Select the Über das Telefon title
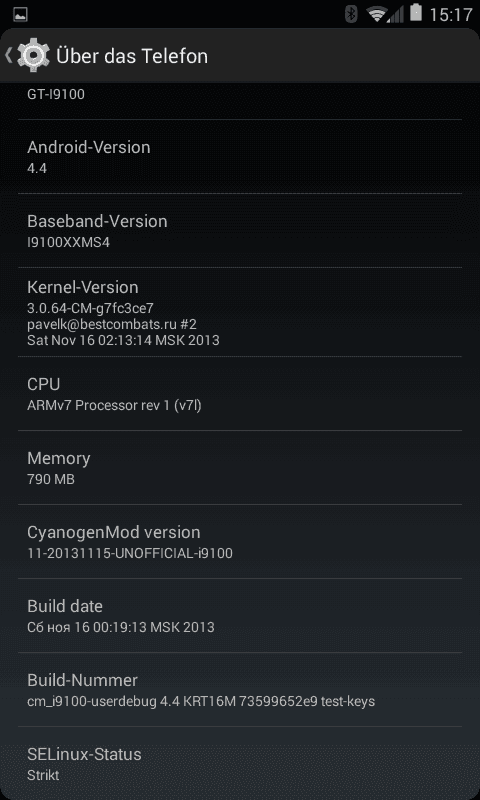The image size is (480, 800). click(132, 56)
